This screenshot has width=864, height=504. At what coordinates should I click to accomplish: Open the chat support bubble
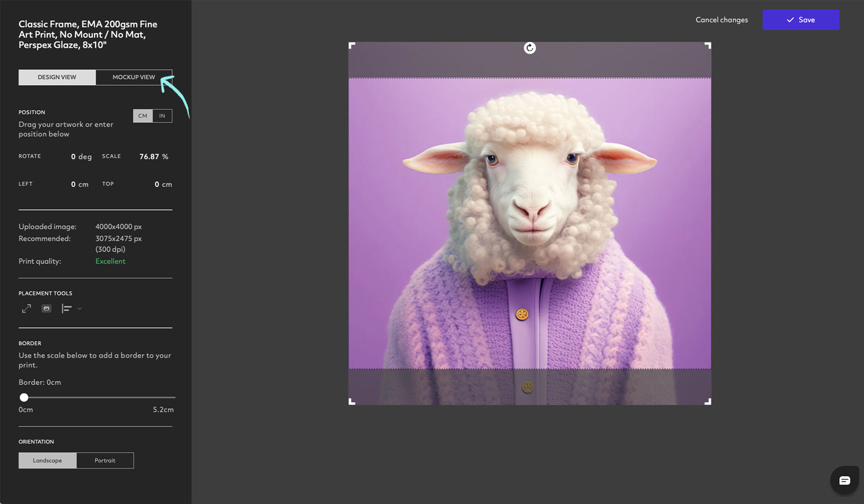click(844, 480)
